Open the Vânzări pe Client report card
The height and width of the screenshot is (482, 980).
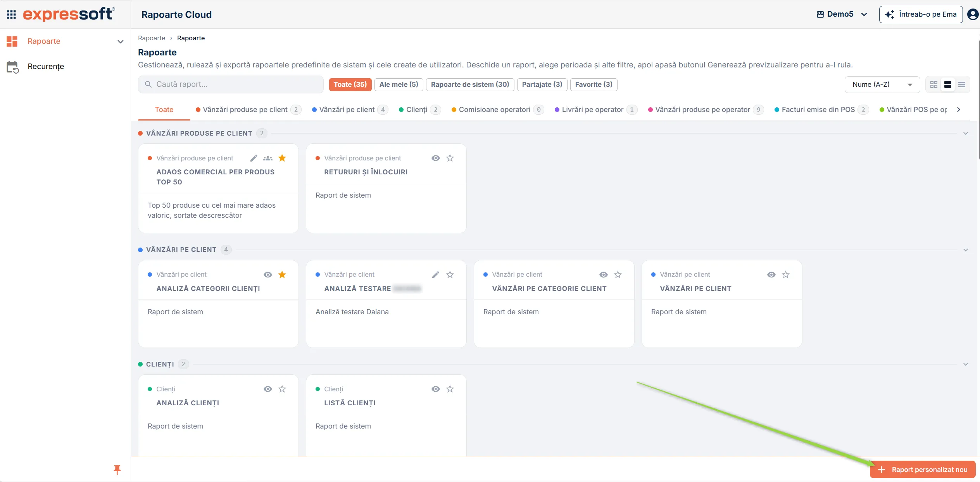(x=722, y=304)
